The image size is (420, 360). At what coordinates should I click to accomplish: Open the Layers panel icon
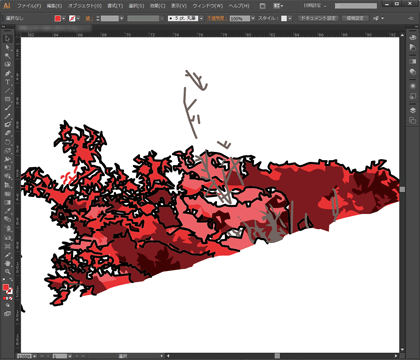click(413, 111)
